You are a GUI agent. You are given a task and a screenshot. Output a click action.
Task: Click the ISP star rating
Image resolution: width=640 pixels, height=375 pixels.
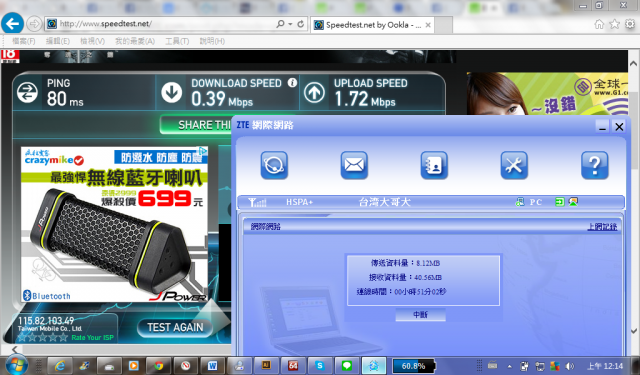click(x=42, y=337)
